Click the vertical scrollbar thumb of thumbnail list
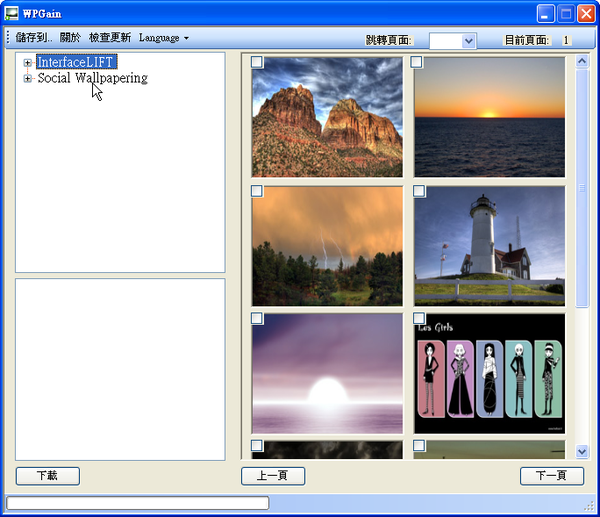This screenshot has height=517, width=600. pyautogui.click(x=582, y=188)
